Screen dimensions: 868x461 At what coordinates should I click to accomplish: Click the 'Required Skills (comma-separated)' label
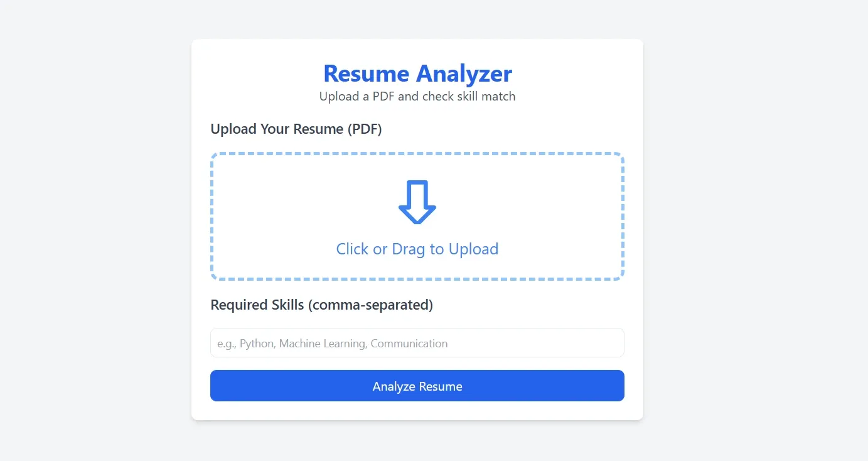(x=321, y=305)
